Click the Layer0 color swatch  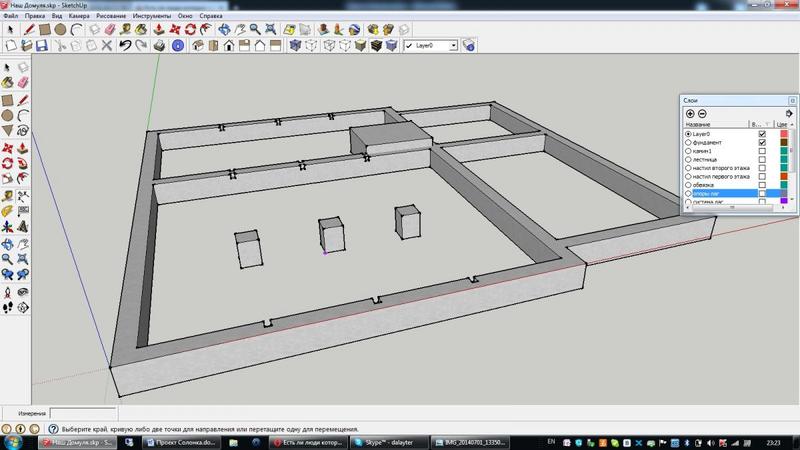pyautogui.click(x=784, y=134)
